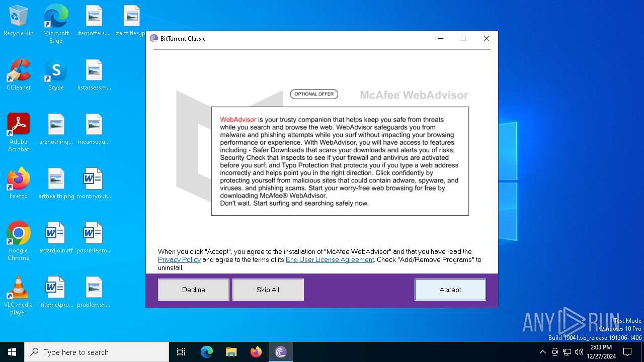Open the Windows Start menu
Screen dimensions: 644x362
(x=12, y=352)
